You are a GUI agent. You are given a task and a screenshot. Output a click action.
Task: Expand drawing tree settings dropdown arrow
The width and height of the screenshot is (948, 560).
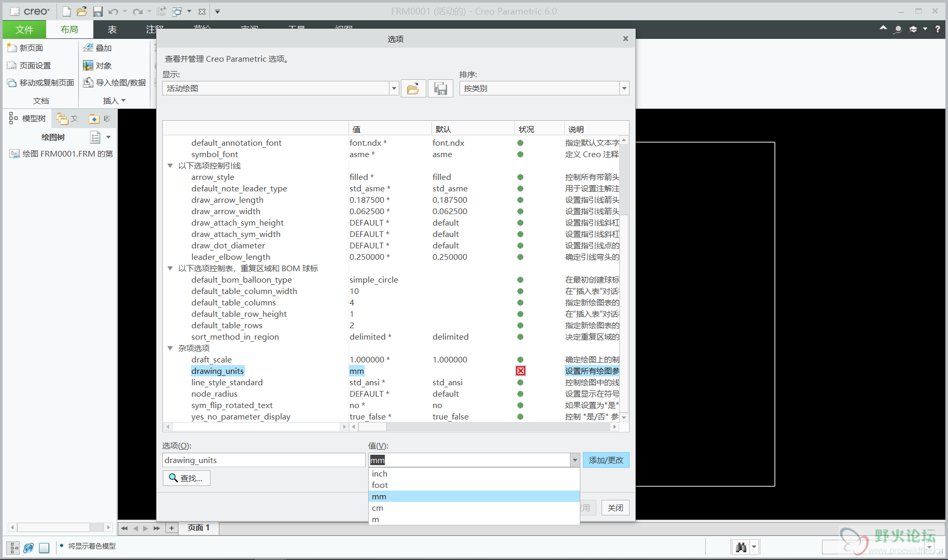(108, 137)
